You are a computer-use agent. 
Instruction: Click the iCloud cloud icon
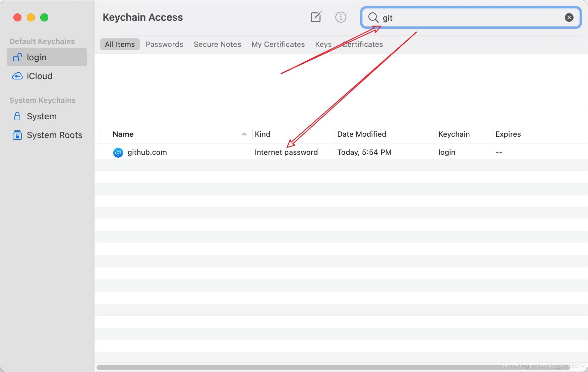pos(17,76)
